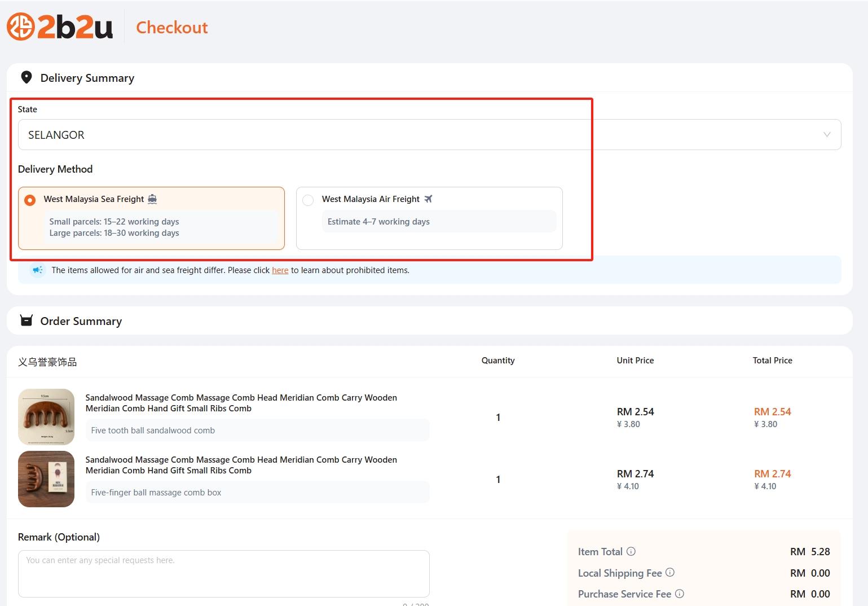Click the Order Summary shopping bag icon
This screenshot has width=868, height=606.
point(26,320)
